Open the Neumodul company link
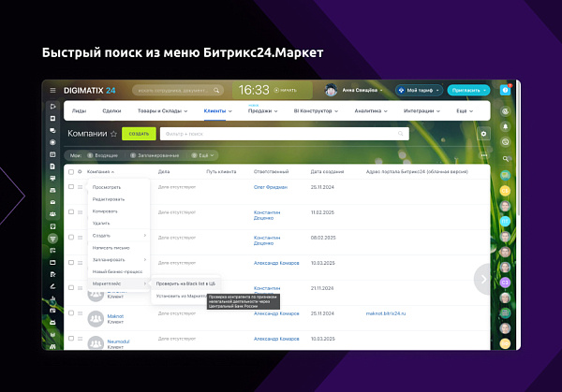This screenshot has width=562, height=392. click(118, 341)
